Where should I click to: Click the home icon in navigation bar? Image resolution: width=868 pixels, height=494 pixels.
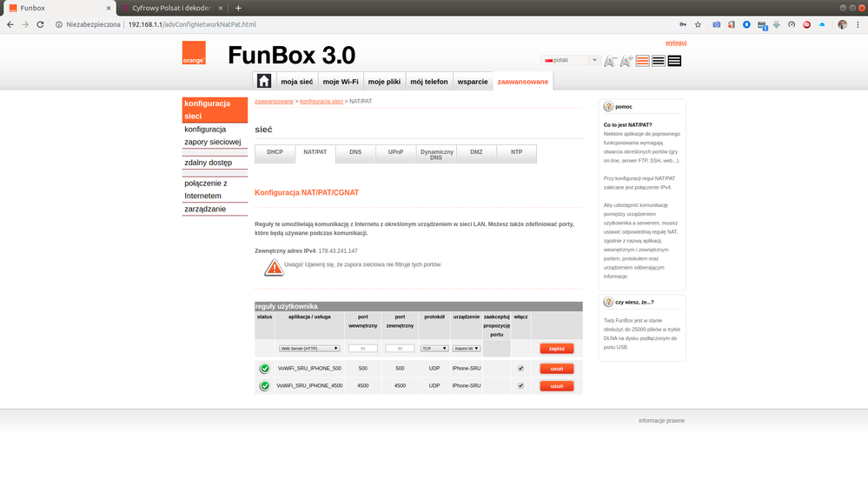point(264,81)
